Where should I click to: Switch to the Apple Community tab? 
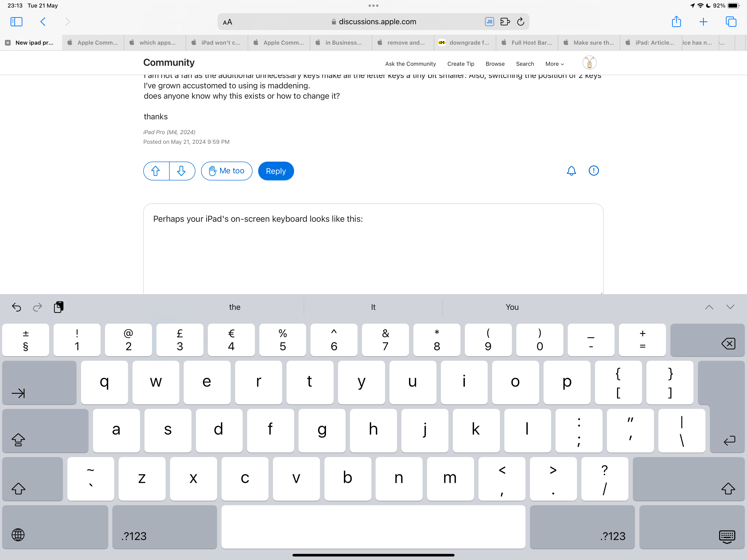tap(93, 43)
